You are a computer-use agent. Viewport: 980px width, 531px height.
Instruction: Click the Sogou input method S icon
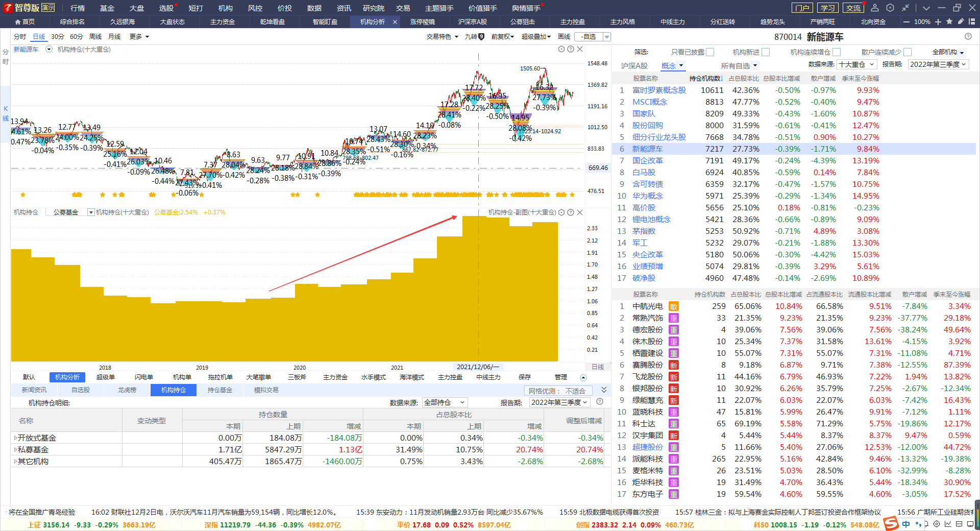891,523
